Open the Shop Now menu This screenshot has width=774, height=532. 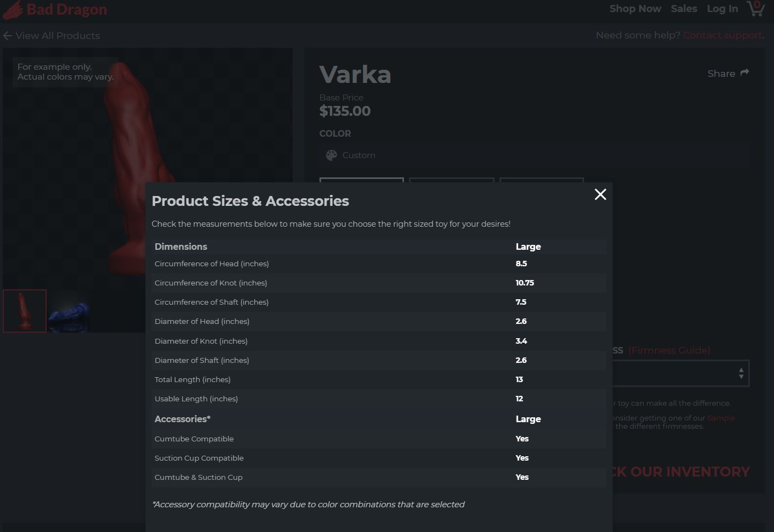pos(635,9)
